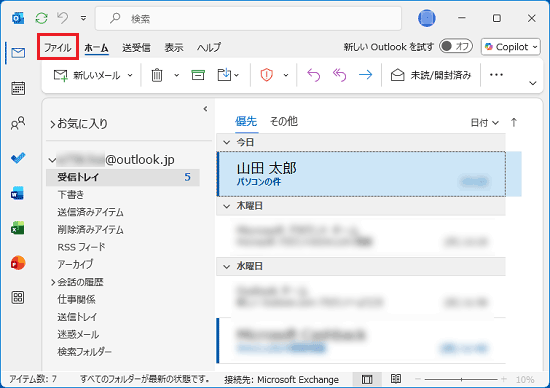Open the Delete options dropdown arrow

click(x=176, y=75)
